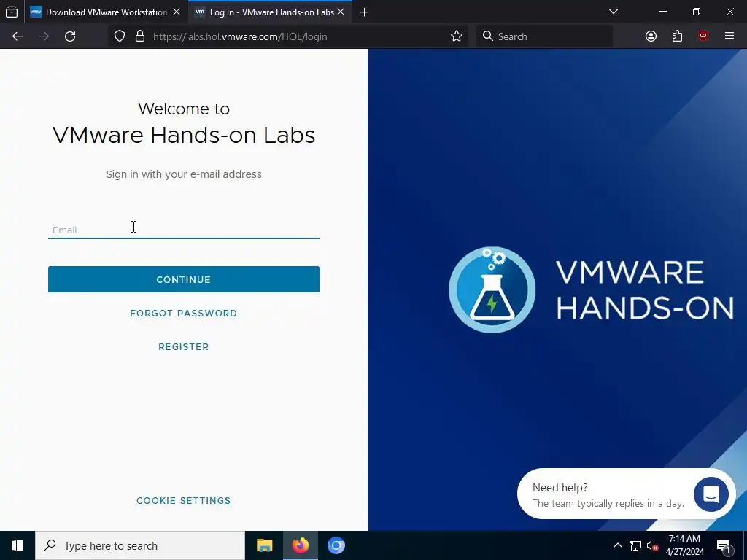This screenshot has width=747, height=560.
Task: Close the Log In VMware Hands-on Labs tab
Action: (341, 12)
